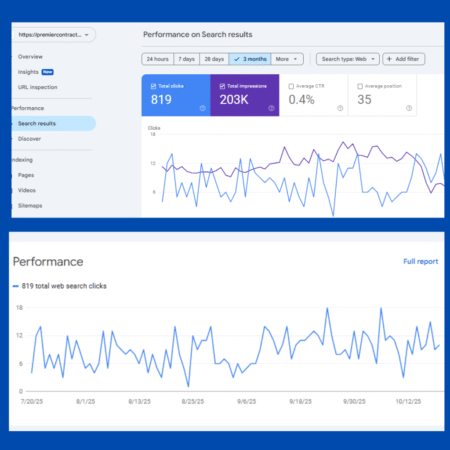The height and width of the screenshot is (450, 450).
Task: Open the Full report link
Action: [x=421, y=261]
